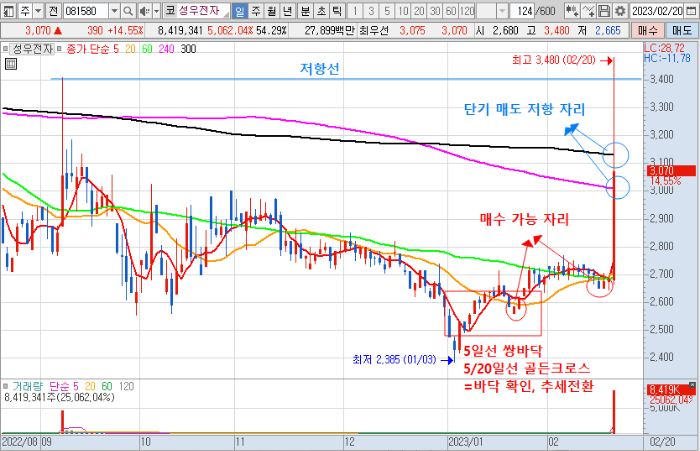Select the 일 daily chart period
The width and height of the screenshot is (700, 451).
240,11
